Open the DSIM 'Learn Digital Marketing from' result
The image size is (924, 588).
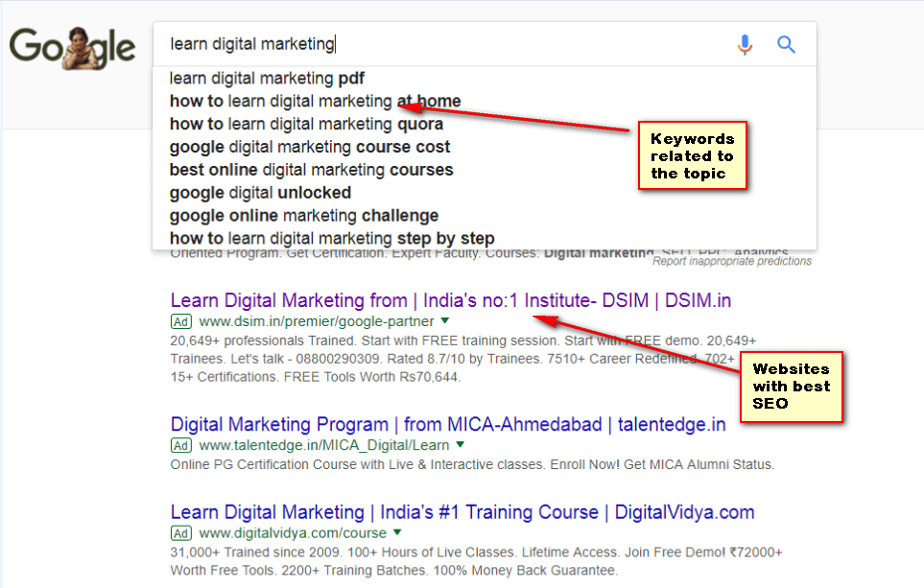pos(451,300)
